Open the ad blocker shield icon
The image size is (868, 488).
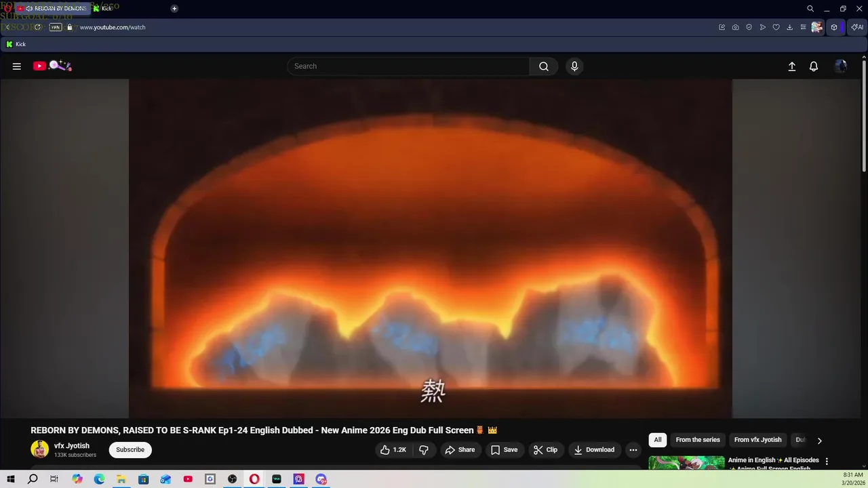pos(749,27)
